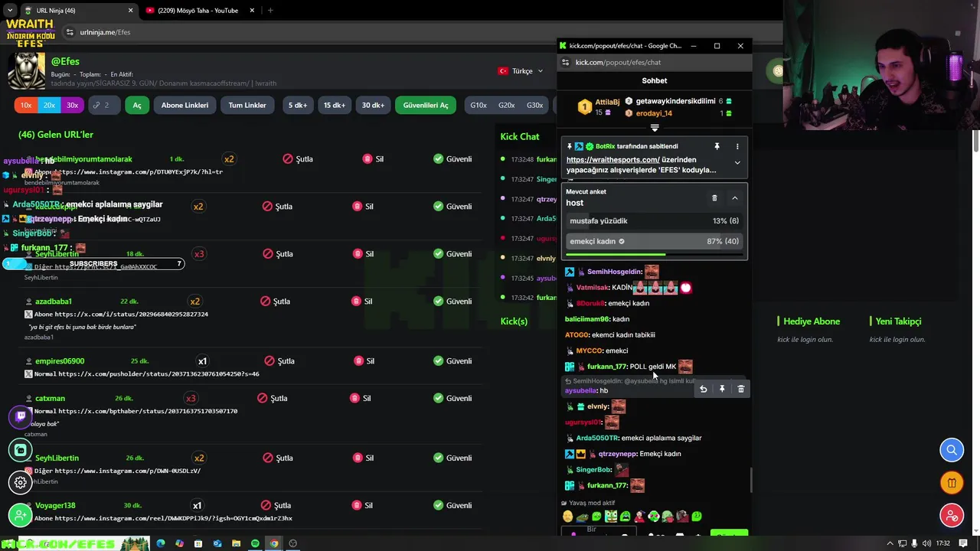Click the Kick chat scrollbar
980x551 pixels.
point(751,480)
